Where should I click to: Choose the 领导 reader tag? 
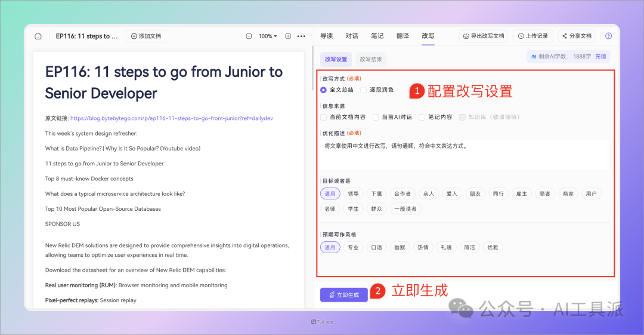coord(353,194)
